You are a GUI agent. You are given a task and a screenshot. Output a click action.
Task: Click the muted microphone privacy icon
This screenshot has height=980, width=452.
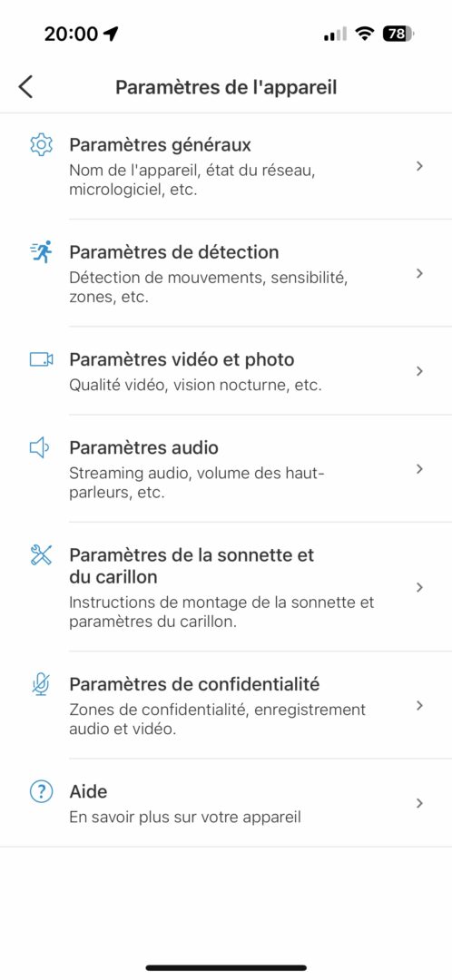click(x=41, y=684)
